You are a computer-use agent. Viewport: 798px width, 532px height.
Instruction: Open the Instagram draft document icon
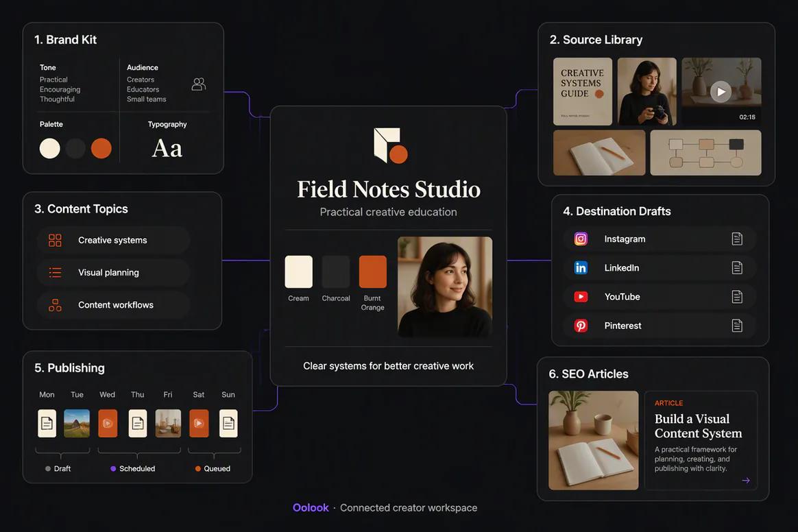(x=737, y=239)
